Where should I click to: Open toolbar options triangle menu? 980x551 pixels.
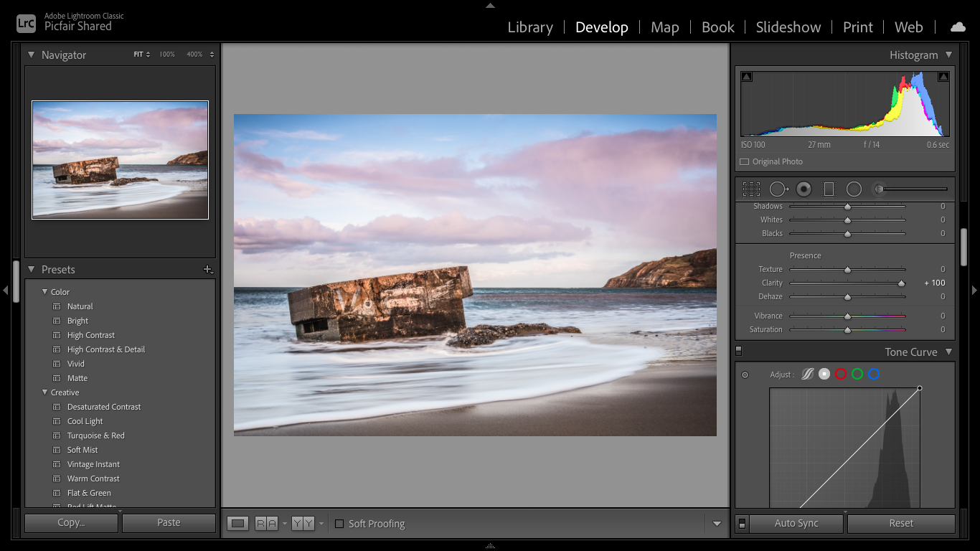coord(717,524)
